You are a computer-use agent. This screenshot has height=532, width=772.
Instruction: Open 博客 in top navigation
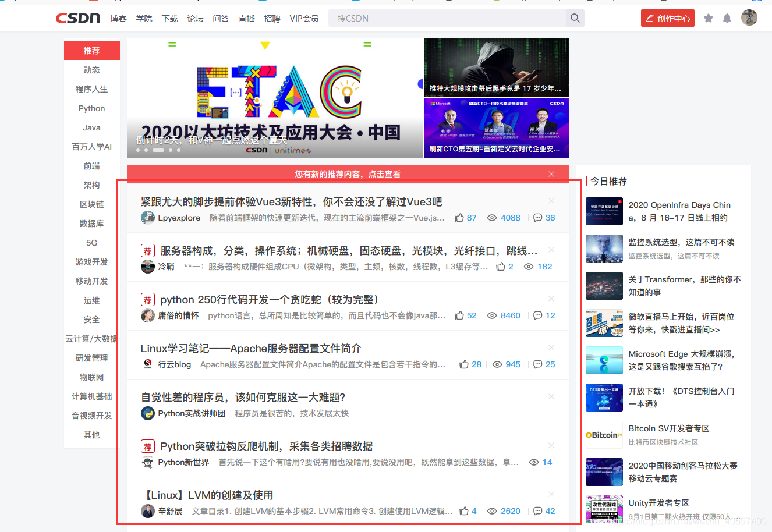tap(118, 19)
